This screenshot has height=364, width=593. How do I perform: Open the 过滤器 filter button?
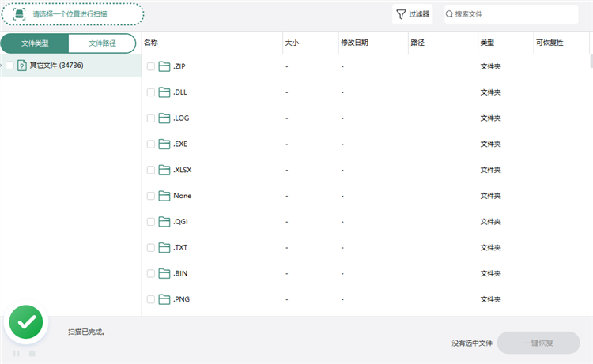(412, 14)
